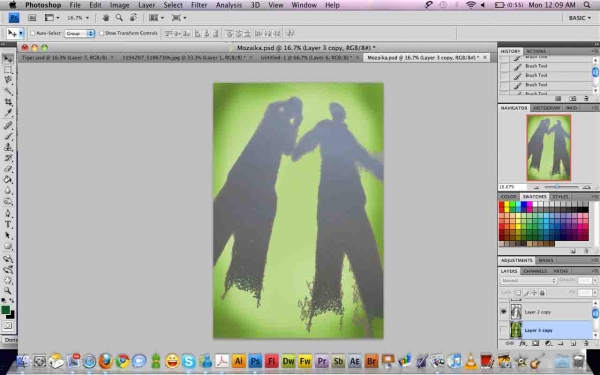
Task: Show Layer 3 copy via its visibility box
Action: point(504,330)
